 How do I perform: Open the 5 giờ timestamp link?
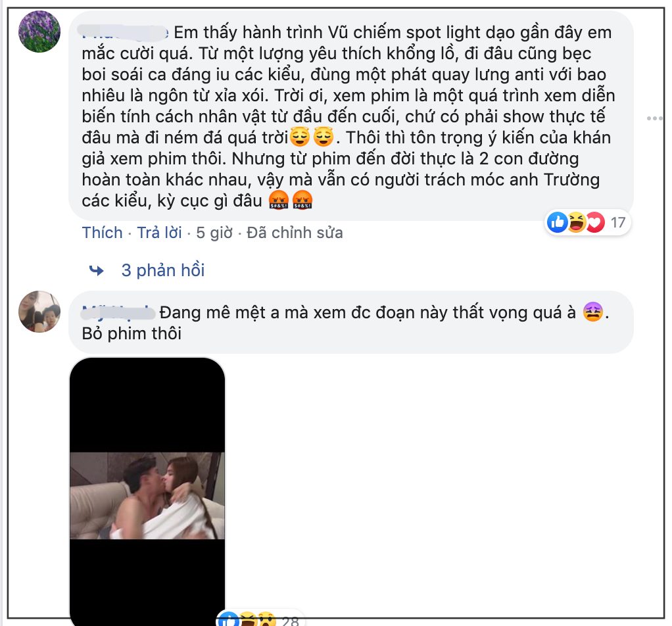(214, 233)
